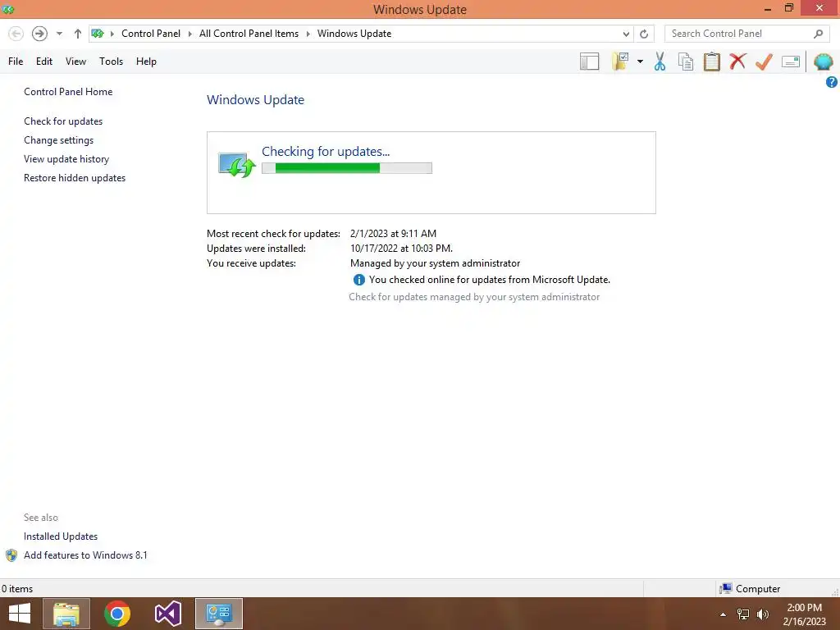Click the folder options toolbar icon
This screenshot has height=630, width=840.
(x=620, y=62)
